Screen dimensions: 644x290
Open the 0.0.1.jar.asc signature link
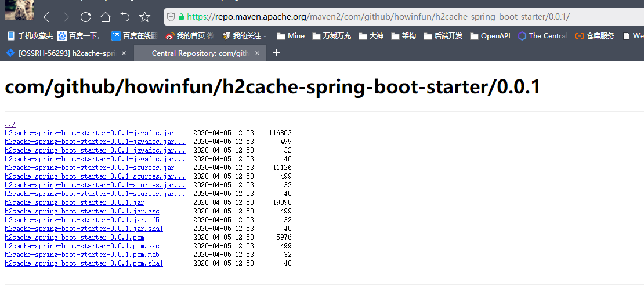pos(82,211)
